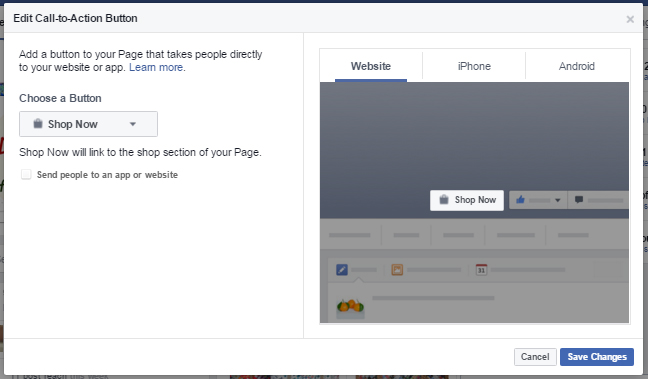Switch to the Android preview tab
The height and width of the screenshot is (379, 648).
point(577,66)
